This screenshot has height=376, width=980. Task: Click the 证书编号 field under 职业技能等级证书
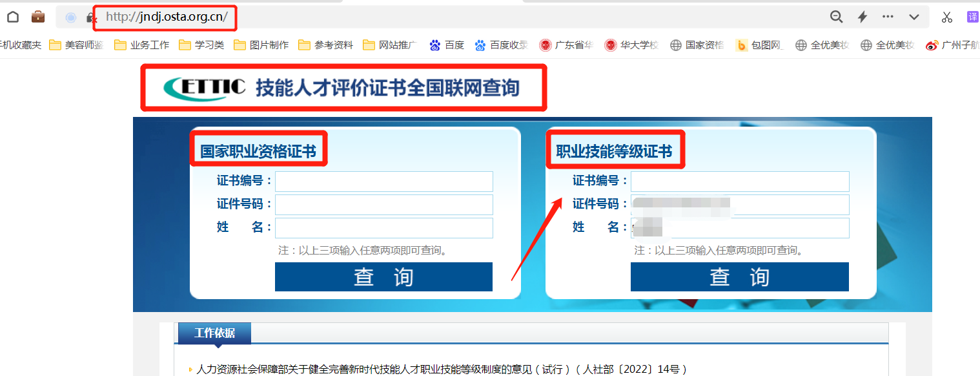pyautogui.click(x=739, y=182)
